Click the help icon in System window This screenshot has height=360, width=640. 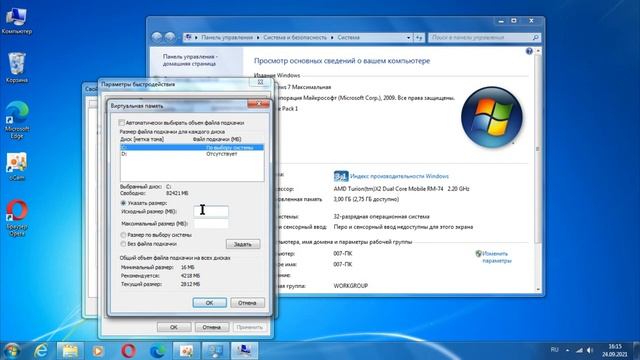tap(529, 51)
